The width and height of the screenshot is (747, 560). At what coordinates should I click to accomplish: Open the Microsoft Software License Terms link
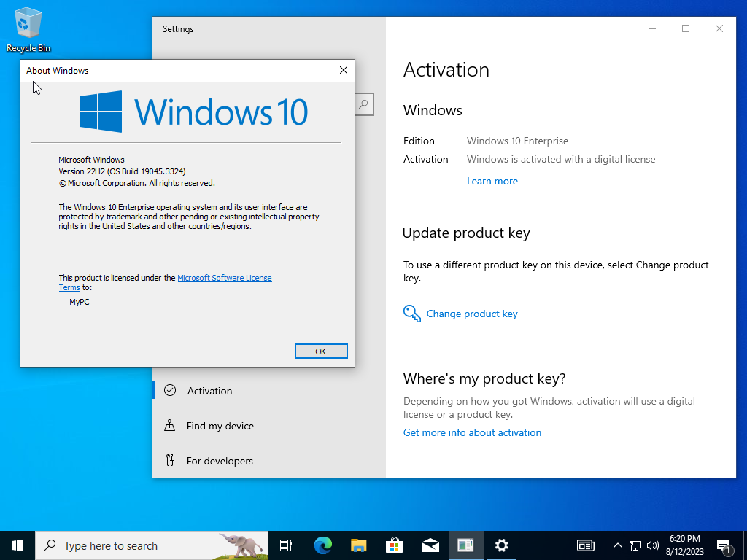click(224, 277)
